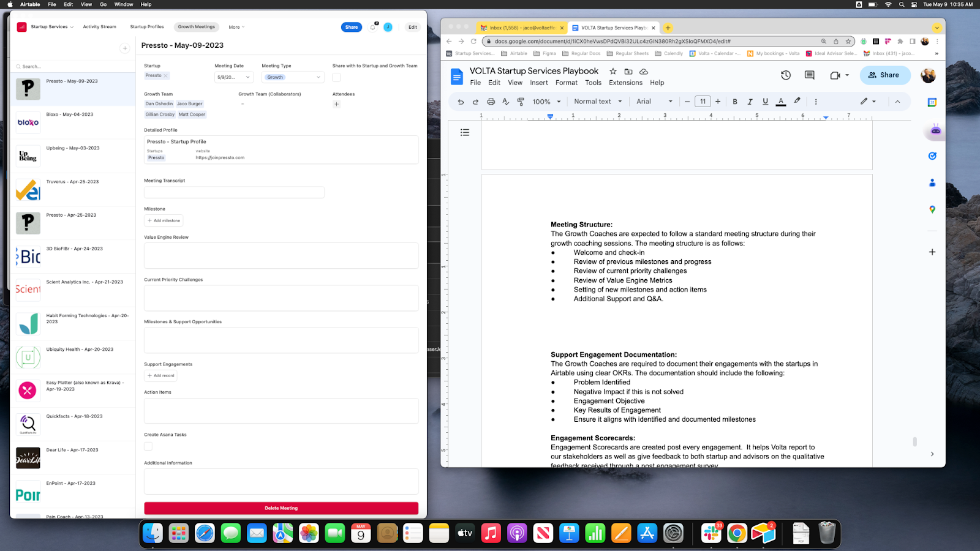
Task: Print the Google Docs document
Action: pos(491,102)
